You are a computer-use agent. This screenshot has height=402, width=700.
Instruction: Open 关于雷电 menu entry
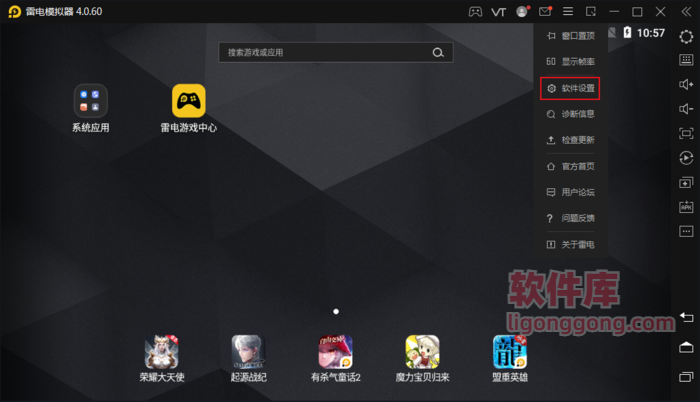click(571, 244)
